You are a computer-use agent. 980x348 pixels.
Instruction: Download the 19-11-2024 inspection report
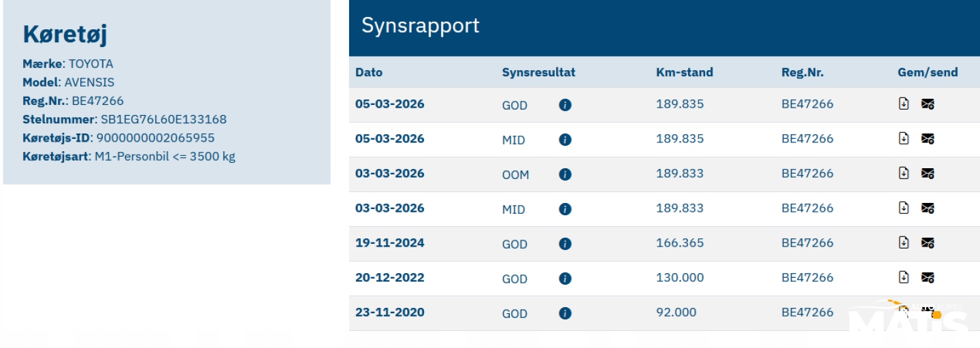click(904, 242)
